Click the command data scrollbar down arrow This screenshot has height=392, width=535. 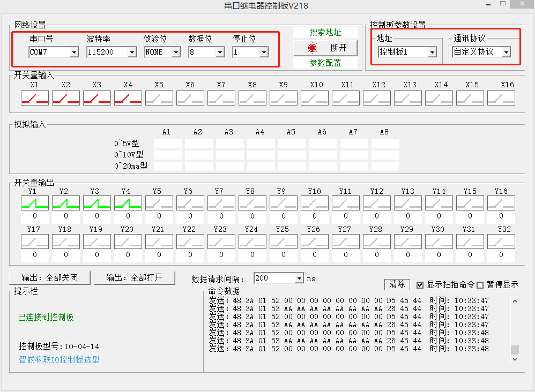[515, 359]
